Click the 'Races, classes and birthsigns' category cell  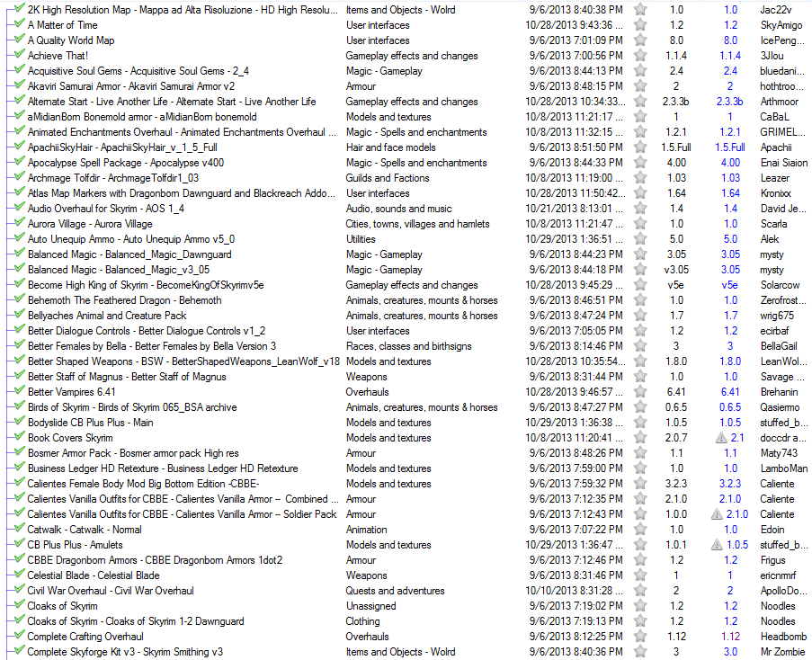[x=408, y=346]
